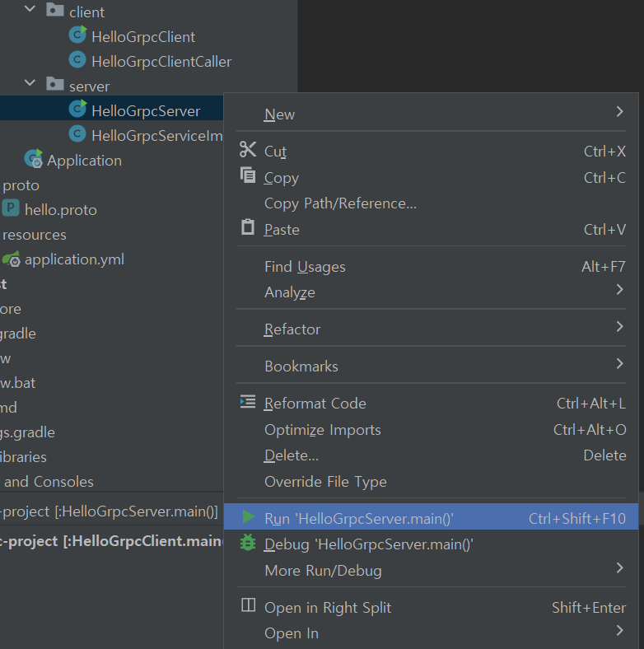Select the proto folder row
This screenshot has width=644, height=649.
[x=21, y=185]
